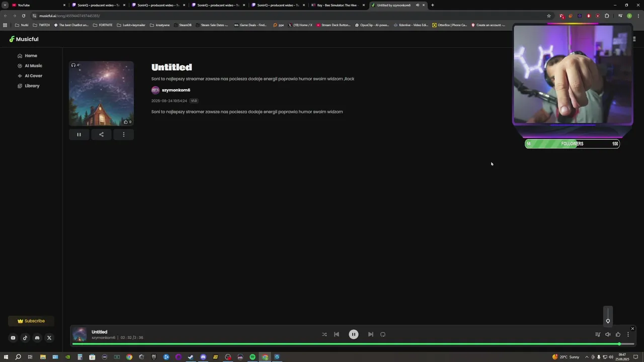Viewport: 644px width, 362px height.
Task: Click the Untitled title in the player bar
Action: tap(99, 332)
